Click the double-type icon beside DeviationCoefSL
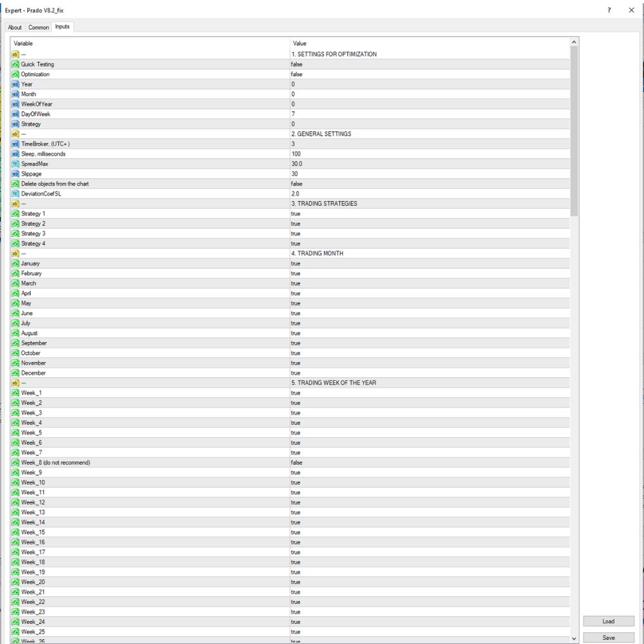Image resolution: width=644 pixels, height=644 pixels. pos(15,194)
